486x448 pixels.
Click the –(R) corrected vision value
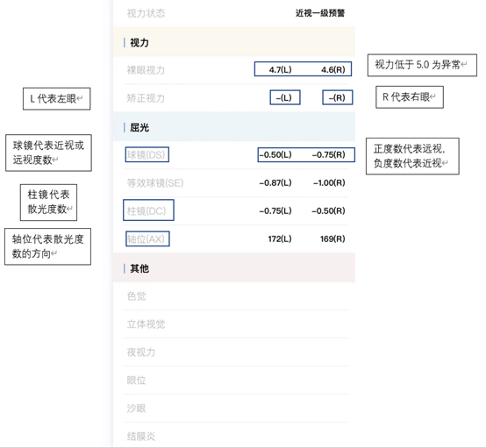[337, 97]
